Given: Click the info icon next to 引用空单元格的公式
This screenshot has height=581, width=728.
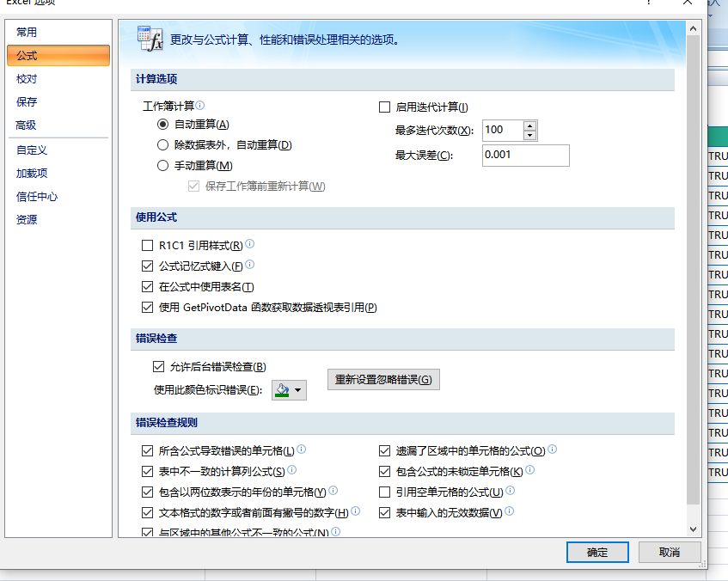Looking at the screenshot, I should (x=509, y=491).
